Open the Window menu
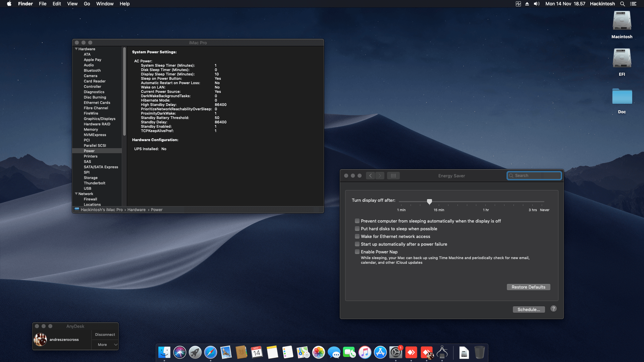Screen dimensions: 644x362 coord(105,4)
